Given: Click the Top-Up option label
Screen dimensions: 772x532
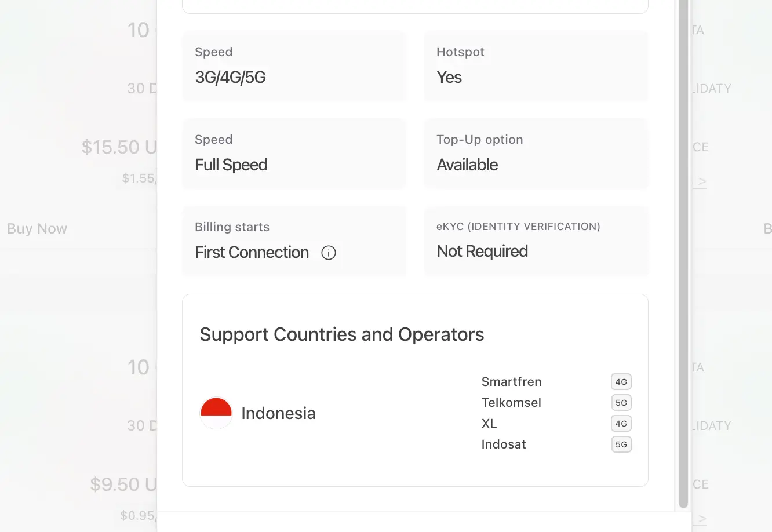Looking at the screenshot, I should 480,140.
